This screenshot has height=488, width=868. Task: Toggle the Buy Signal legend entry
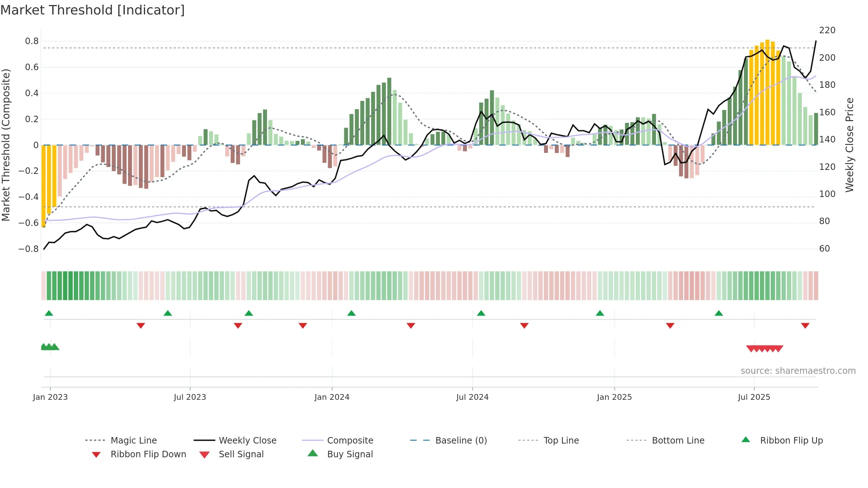coord(340,454)
